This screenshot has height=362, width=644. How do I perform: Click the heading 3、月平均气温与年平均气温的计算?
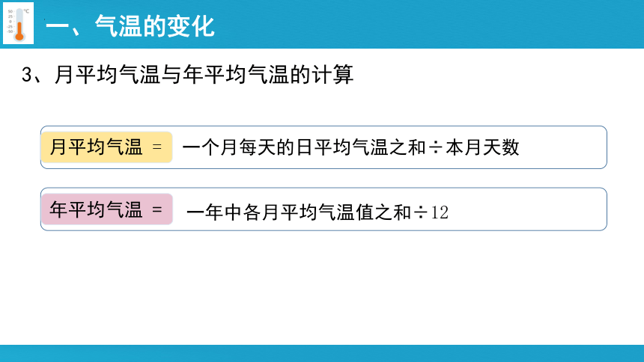[187, 75]
